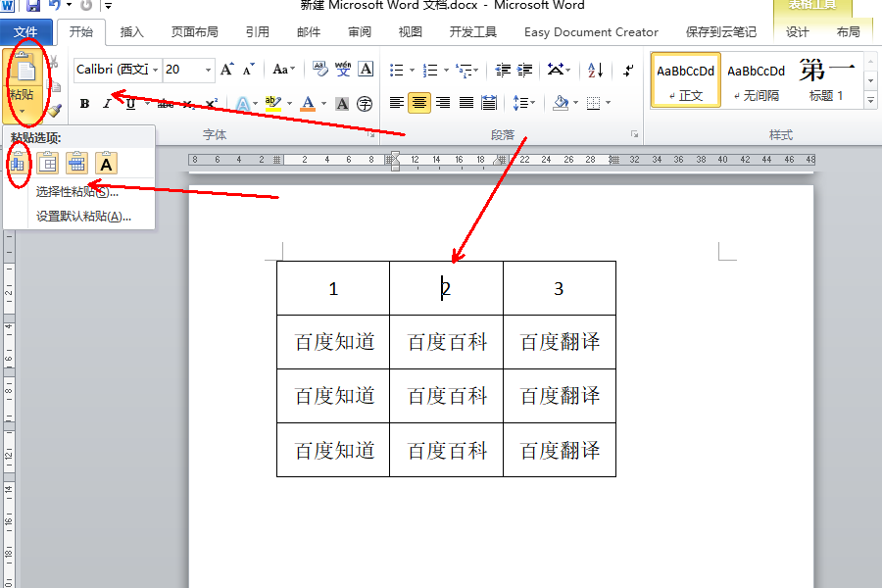This screenshot has width=882, height=588.
Task: Toggle Underline formatting
Action: [130, 104]
